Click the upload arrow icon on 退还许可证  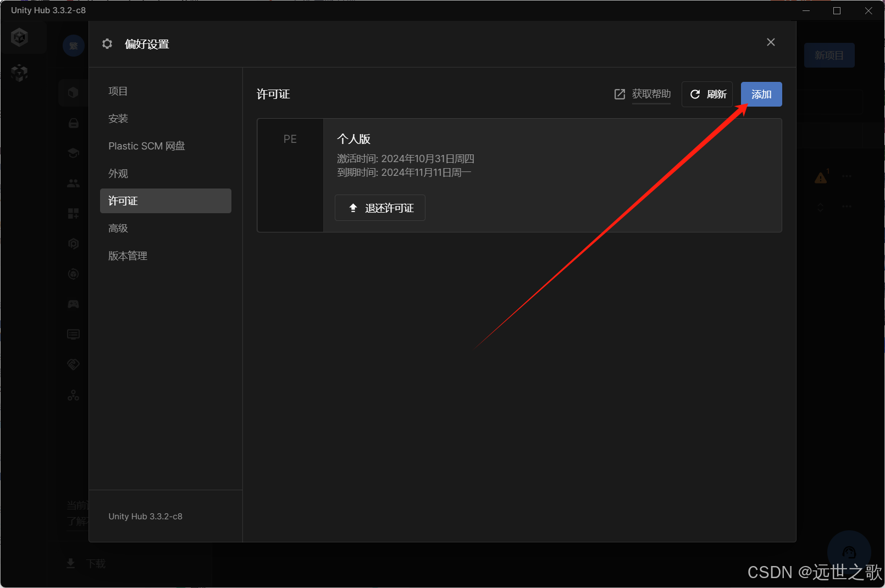coord(353,208)
